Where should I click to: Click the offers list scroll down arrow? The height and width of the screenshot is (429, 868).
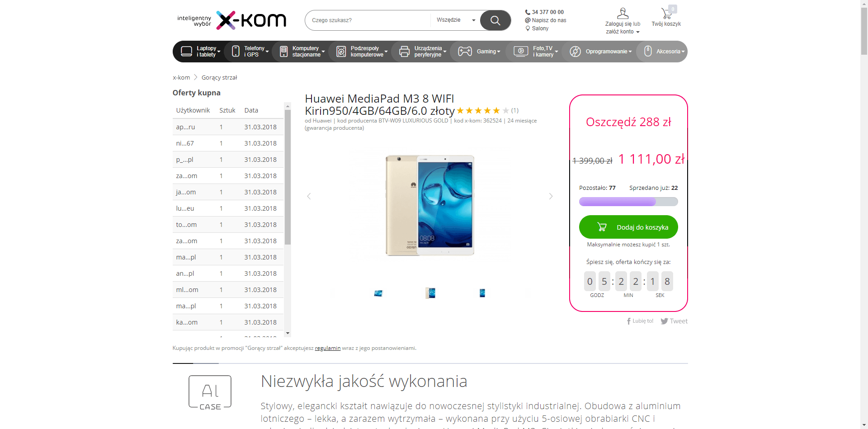click(x=288, y=333)
